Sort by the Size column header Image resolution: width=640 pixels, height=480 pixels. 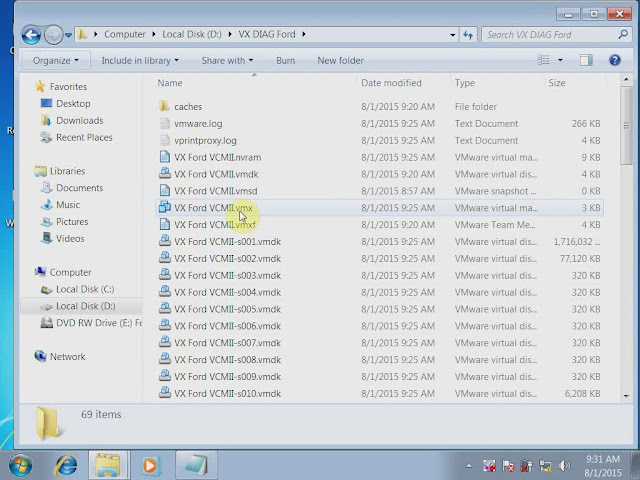click(557, 83)
